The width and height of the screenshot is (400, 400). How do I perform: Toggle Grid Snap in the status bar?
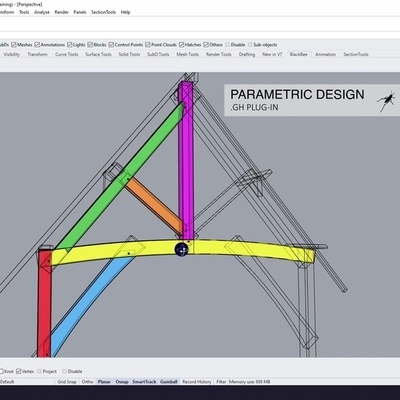pyautogui.click(x=67, y=382)
